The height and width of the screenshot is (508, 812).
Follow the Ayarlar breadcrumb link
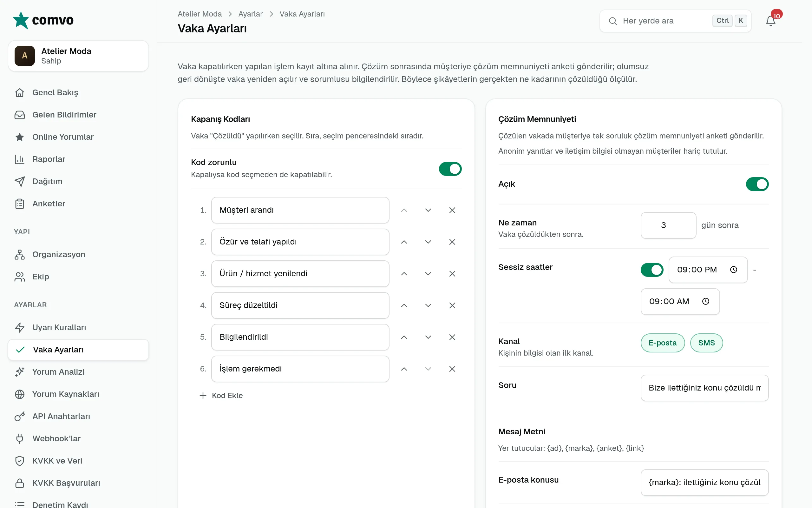point(250,14)
